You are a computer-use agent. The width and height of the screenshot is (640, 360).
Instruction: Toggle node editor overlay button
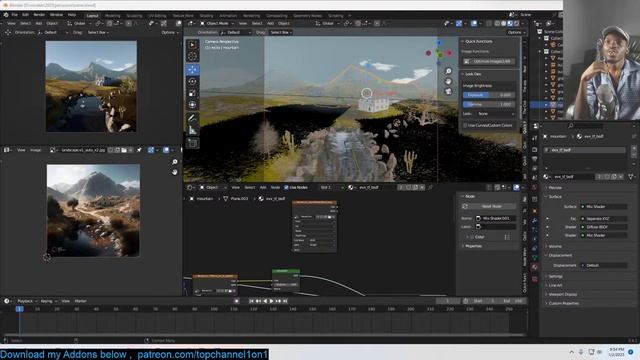516,187
